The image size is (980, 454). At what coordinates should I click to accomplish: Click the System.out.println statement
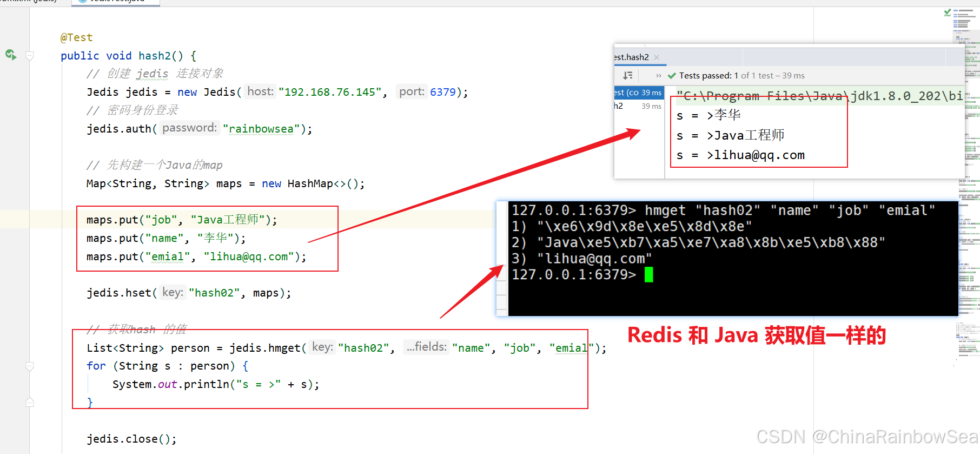pos(216,384)
